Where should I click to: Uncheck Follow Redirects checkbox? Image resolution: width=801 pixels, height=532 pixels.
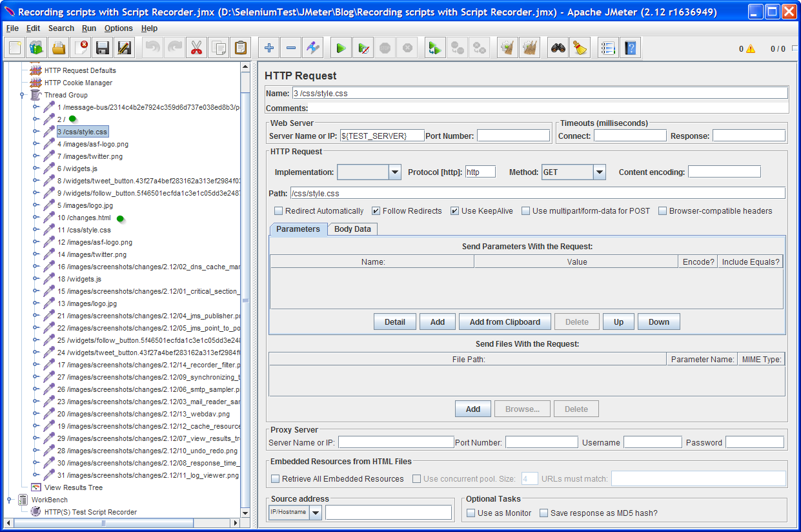click(x=376, y=211)
